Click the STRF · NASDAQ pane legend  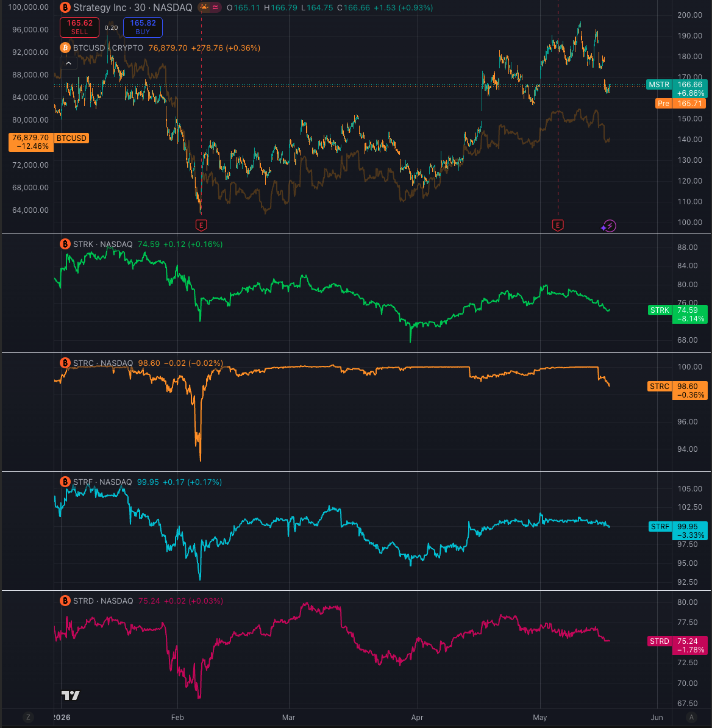(x=102, y=482)
